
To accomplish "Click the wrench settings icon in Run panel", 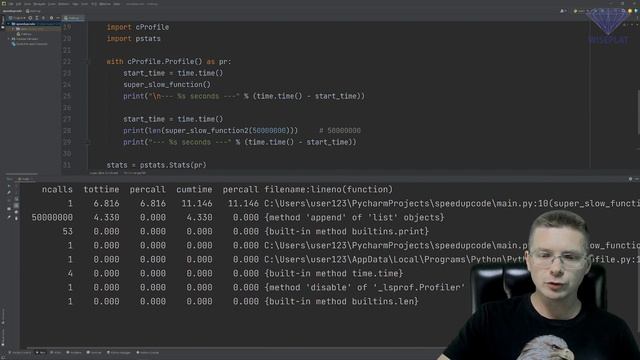I will click(9, 192).
